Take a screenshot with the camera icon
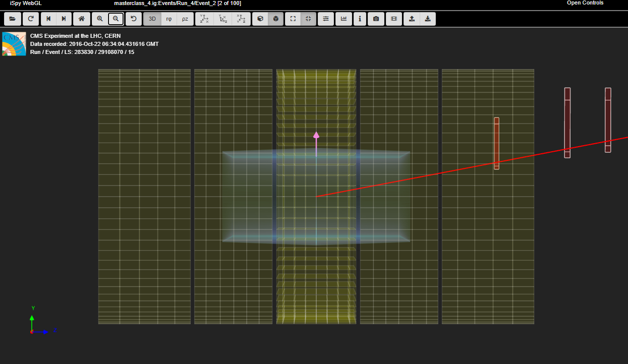This screenshot has width=628, height=364. click(x=376, y=19)
